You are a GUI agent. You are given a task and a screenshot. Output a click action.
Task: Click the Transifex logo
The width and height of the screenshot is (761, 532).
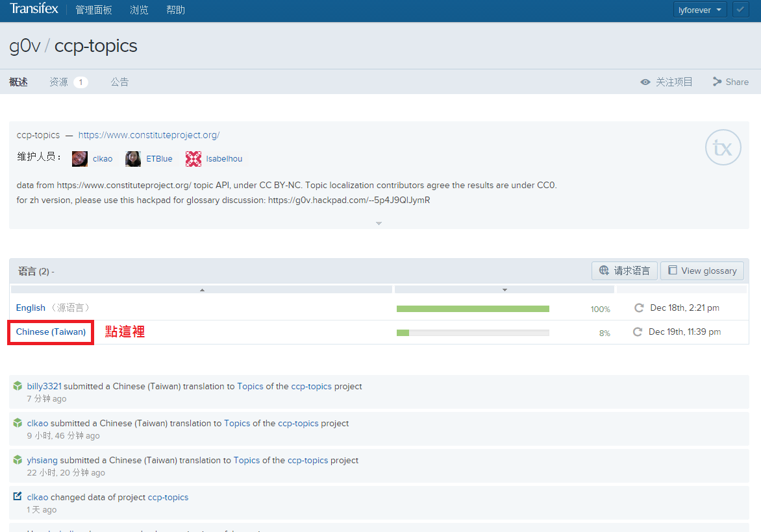coord(34,10)
